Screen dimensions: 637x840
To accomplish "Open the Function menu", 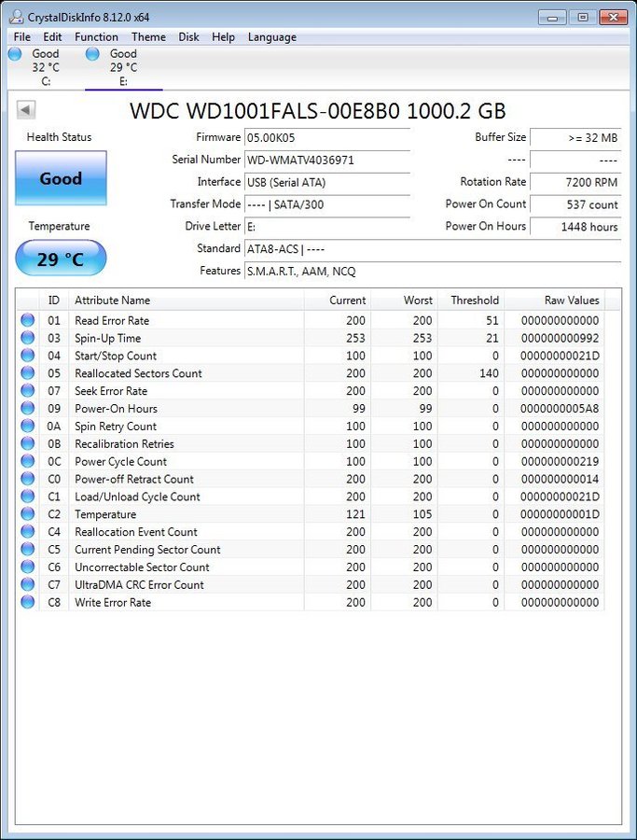I will coord(96,37).
